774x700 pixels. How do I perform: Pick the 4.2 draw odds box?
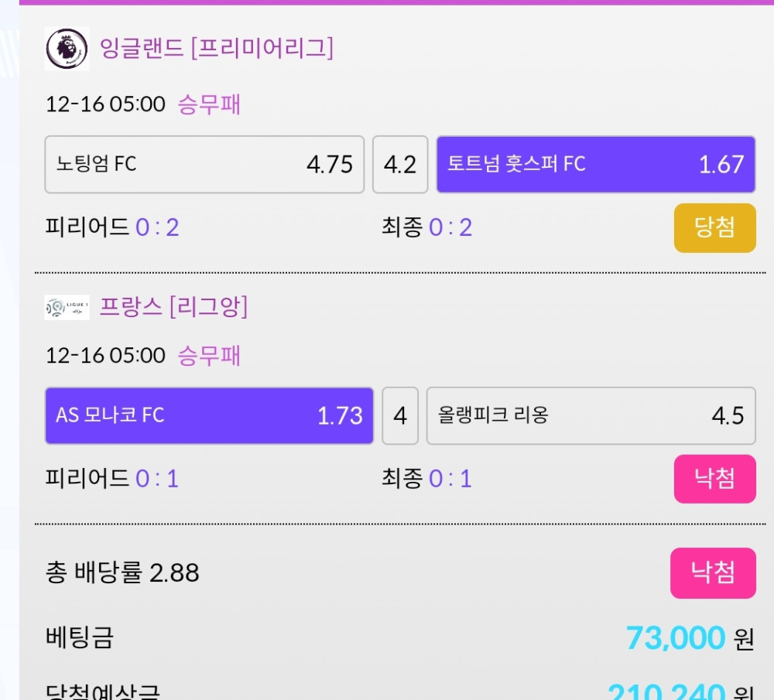(400, 164)
